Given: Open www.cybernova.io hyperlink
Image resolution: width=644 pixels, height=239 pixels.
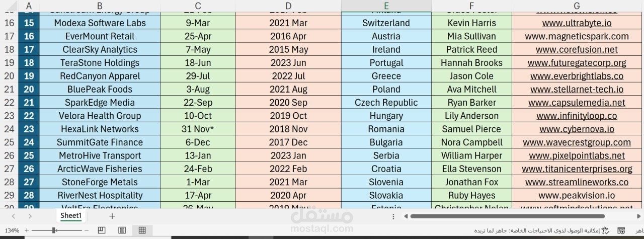Looking at the screenshot, I should 577,129.
